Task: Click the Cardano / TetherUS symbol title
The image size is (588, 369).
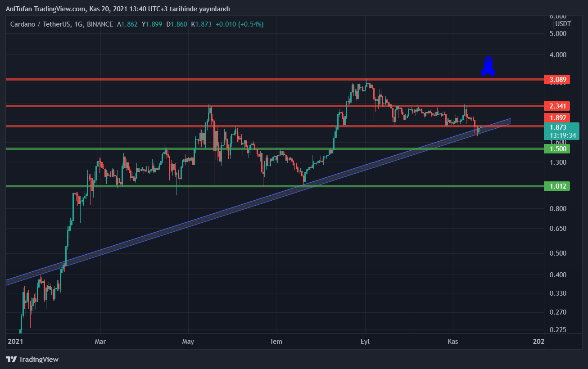Action: point(40,24)
